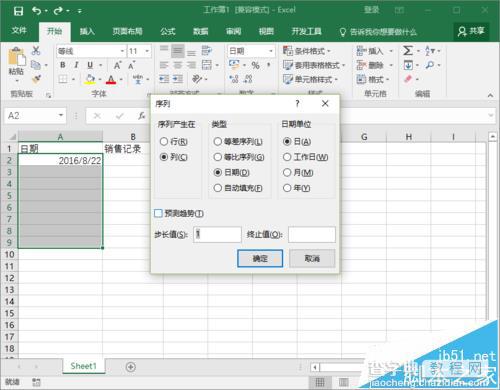The image size is (500, 390).
Task: Click the Merge and Center icon
Action: point(207,65)
